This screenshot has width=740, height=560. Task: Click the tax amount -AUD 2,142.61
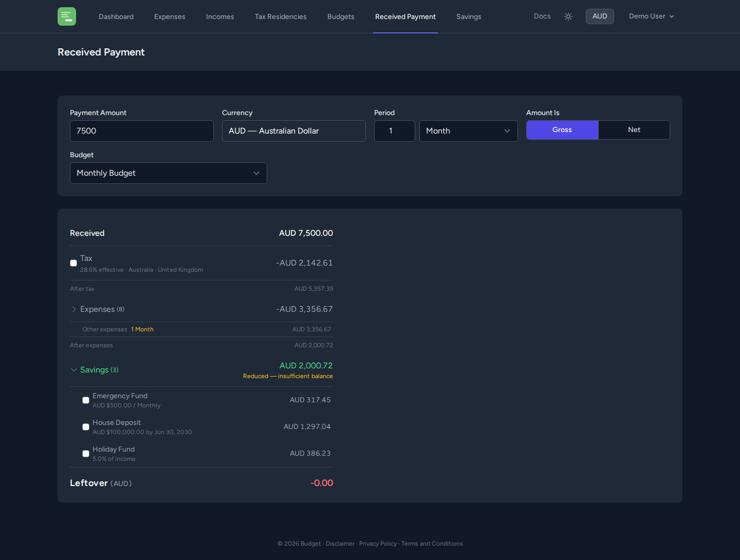[x=304, y=263]
